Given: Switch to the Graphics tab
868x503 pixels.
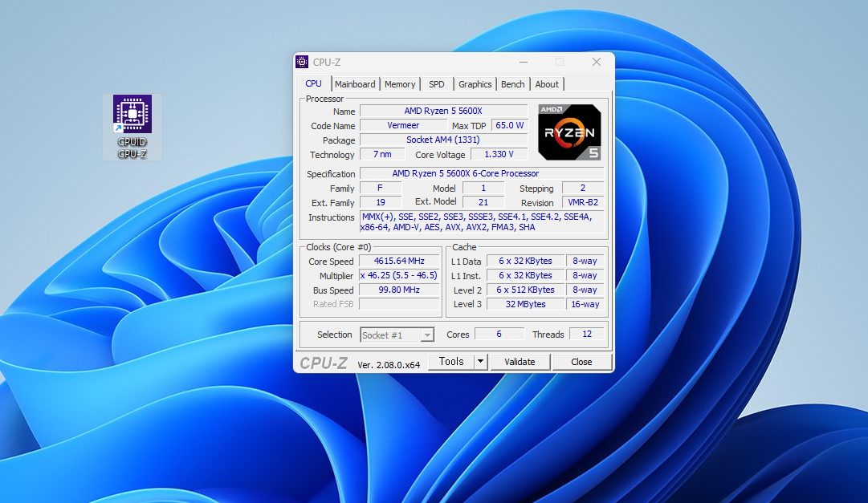Looking at the screenshot, I should (475, 84).
